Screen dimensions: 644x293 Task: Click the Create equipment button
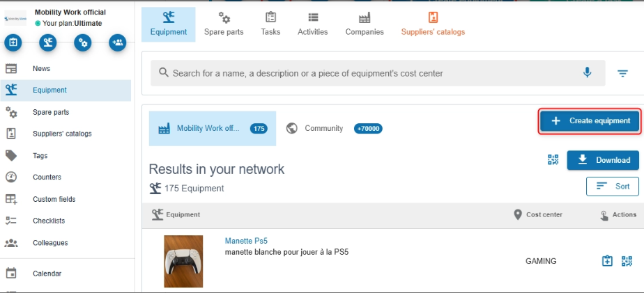(x=590, y=120)
